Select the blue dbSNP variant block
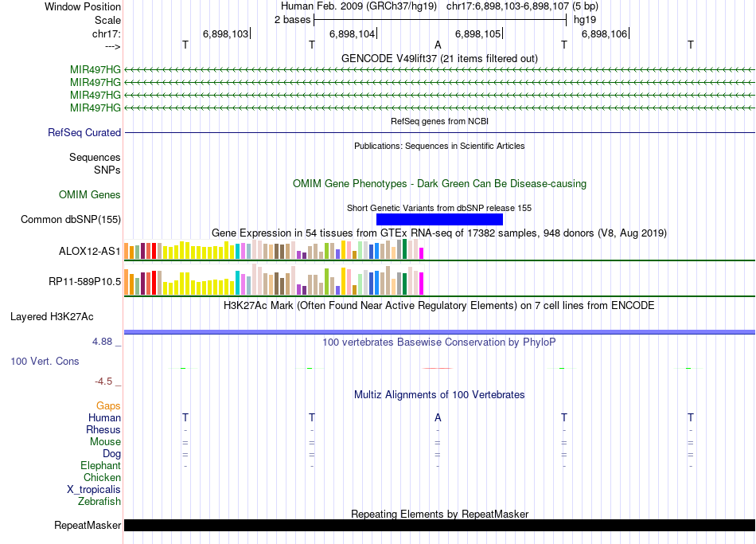Viewport: 756px width, 544px height. tap(439, 219)
